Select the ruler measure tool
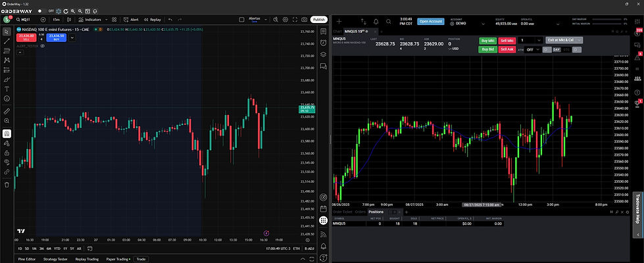 (x=7, y=111)
